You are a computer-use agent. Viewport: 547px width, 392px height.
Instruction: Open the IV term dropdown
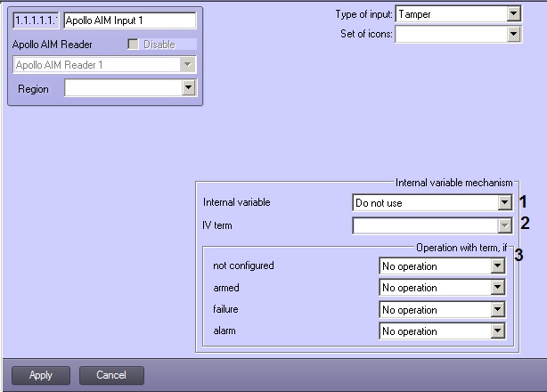[504, 226]
